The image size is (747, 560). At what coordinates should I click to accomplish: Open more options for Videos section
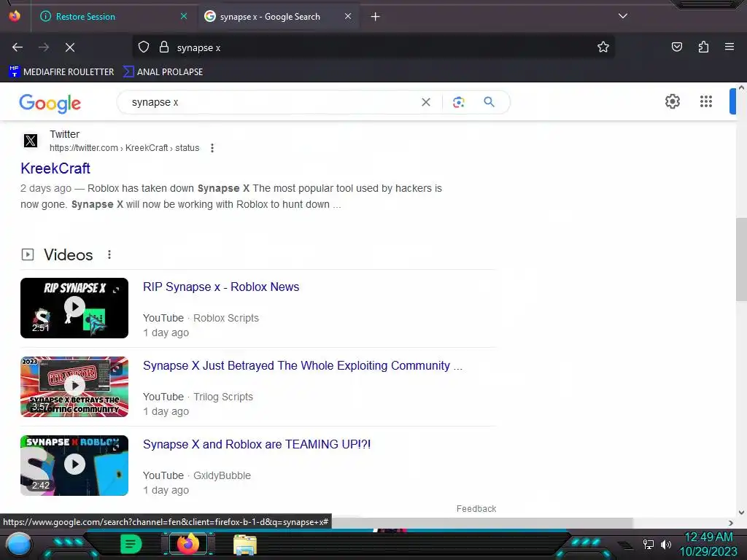(x=109, y=254)
